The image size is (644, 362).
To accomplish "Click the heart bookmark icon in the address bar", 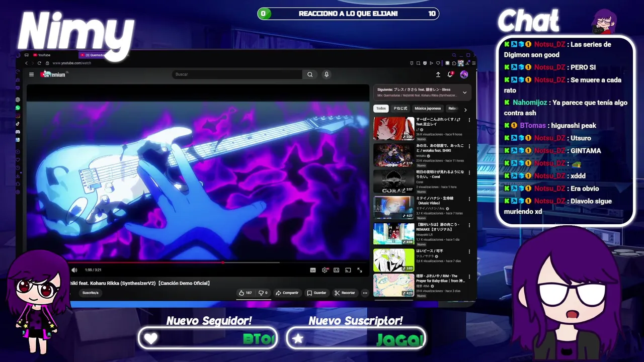I will pos(438,63).
